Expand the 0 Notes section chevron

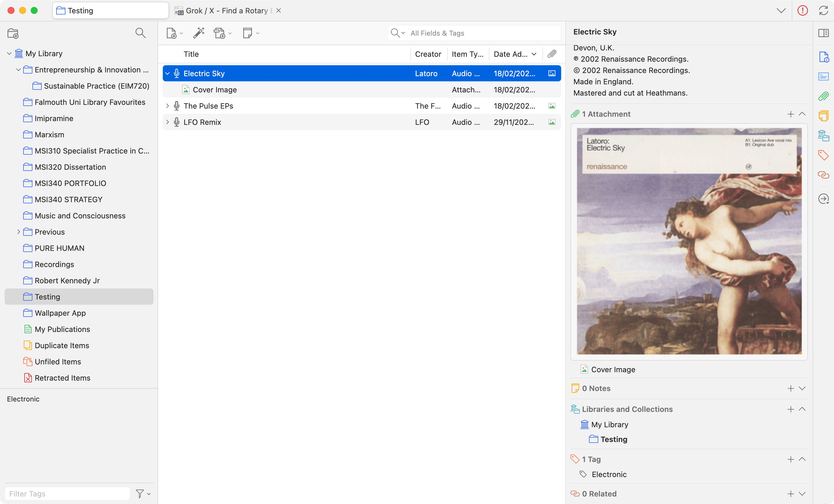(802, 388)
